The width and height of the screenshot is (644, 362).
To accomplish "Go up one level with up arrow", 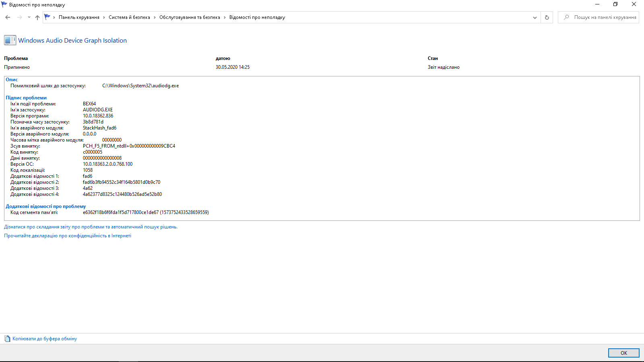I will [37, 17].
